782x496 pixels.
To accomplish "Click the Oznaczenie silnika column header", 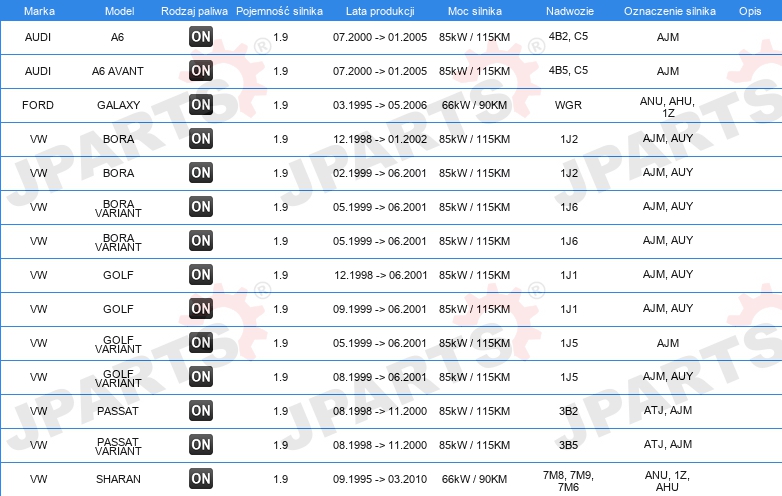I will 670,11.
